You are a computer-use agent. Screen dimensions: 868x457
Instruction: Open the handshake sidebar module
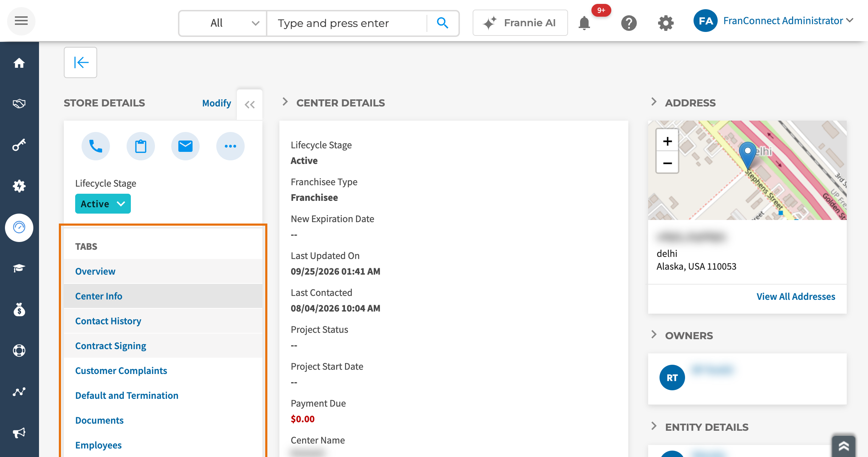coord(19,104)
